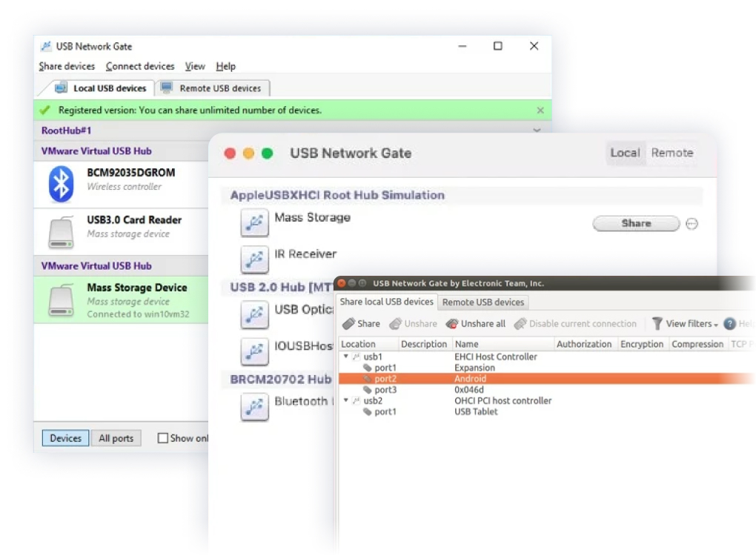Open Share local USB devices tab in Linux window
756x556 pixels.
[386, 302]
